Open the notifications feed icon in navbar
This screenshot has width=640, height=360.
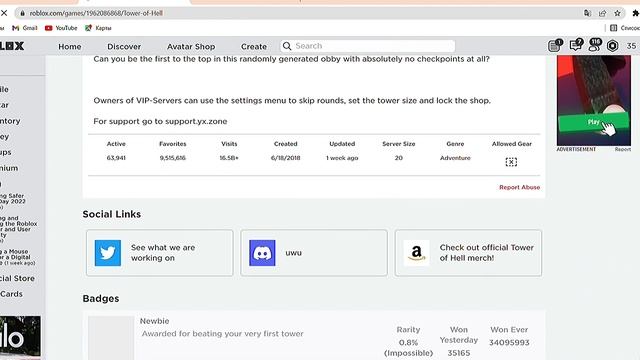pos(555,45)
